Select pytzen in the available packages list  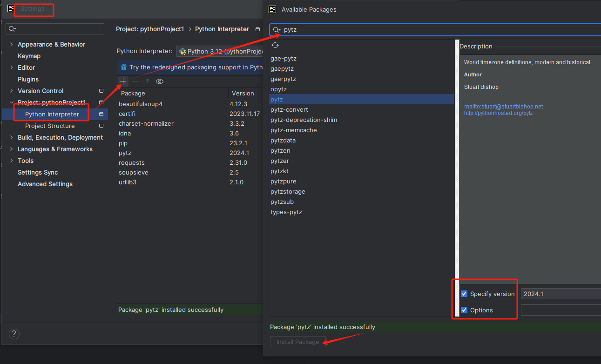click(362, 150)
